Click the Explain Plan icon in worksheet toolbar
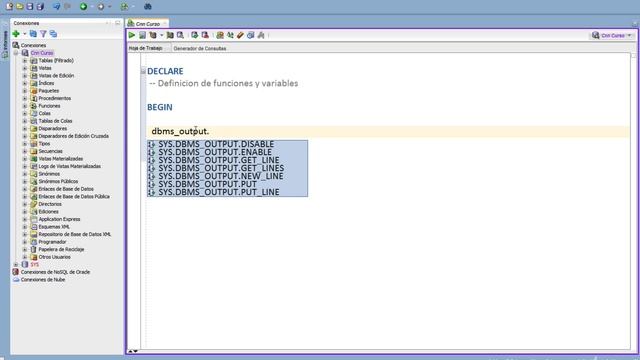This screenshot has height=360, width=640. pyautogui.click(x=153, y=36)
